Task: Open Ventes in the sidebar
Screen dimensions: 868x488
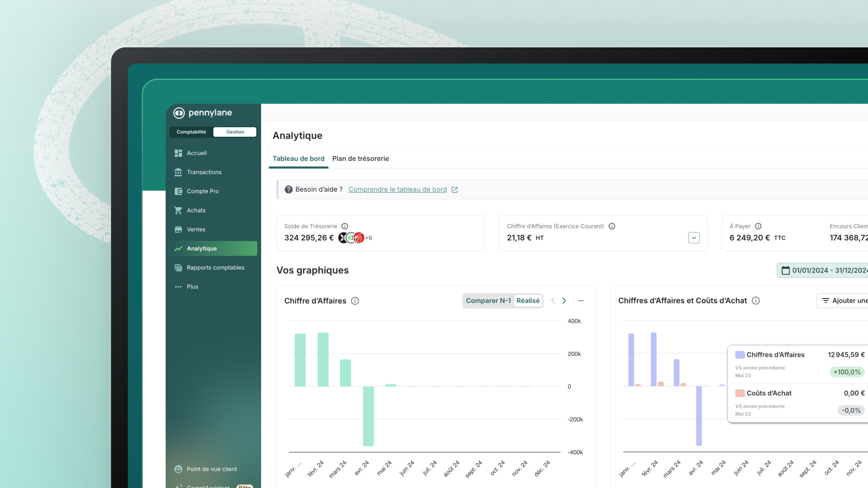Action: (x=213, y=230)
